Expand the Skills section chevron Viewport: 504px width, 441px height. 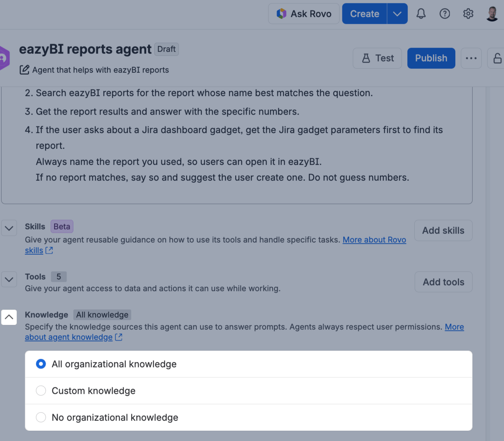tap(9, 228)
